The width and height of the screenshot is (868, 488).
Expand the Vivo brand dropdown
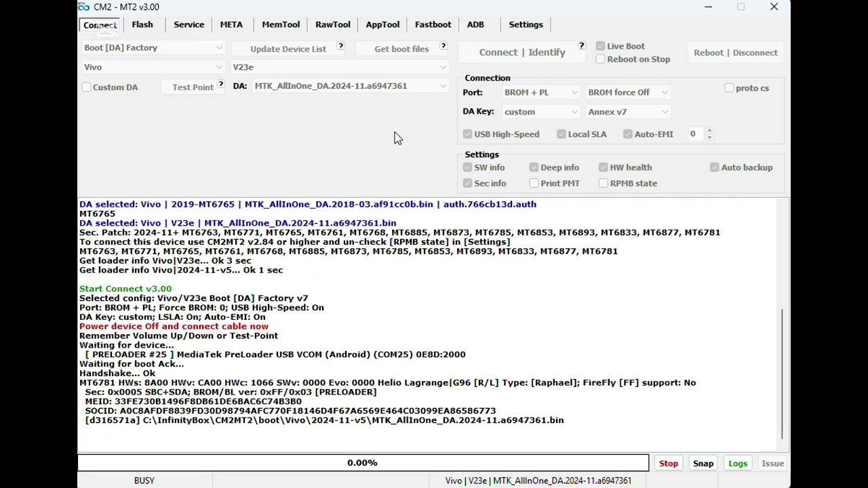pyautogui.click(x=153, y=67)
